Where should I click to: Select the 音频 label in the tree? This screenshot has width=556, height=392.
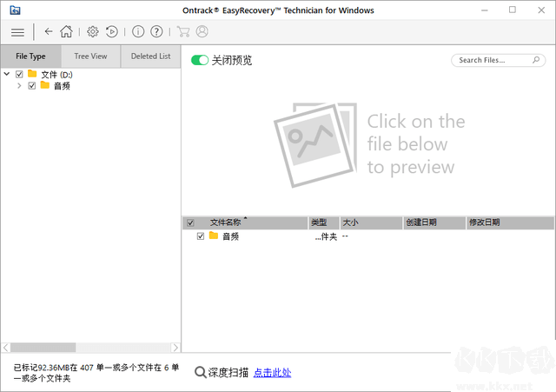click(x=62, y=86)
